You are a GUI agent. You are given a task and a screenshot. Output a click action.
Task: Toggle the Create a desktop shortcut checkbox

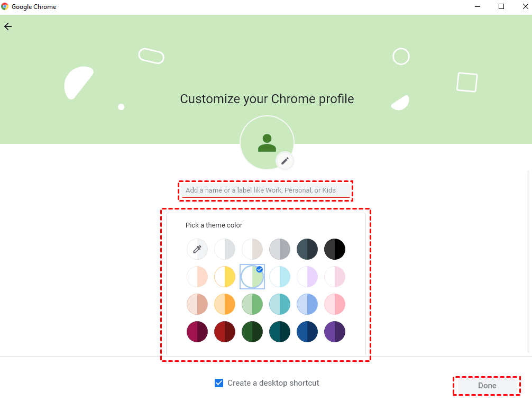click(x=219, y=383)
